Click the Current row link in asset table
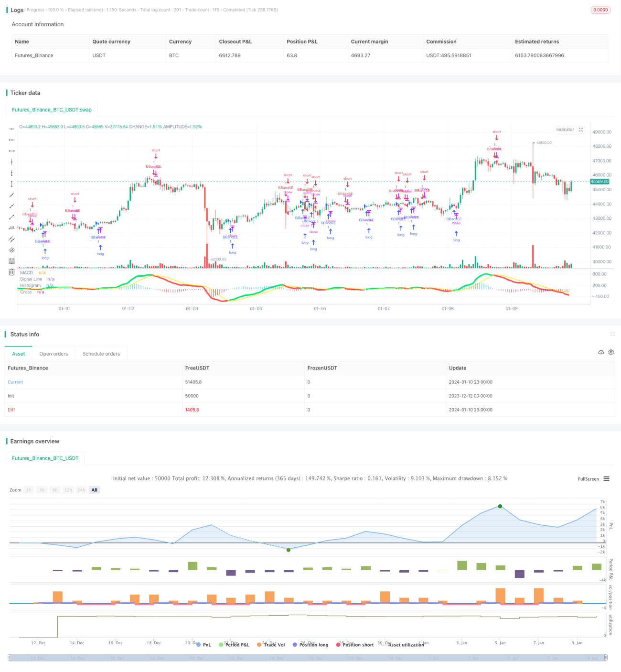Viewport: 621px width, 672px height. tap(15, 382)
